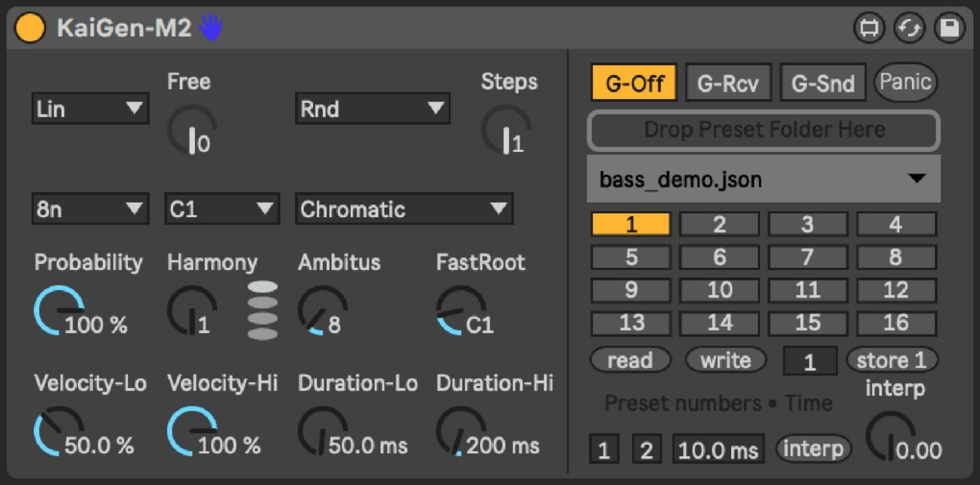The height and width of the screenshot is (485, 980).
Task: Enable the G-Rcv mode toggle
Action: tap(728, 83)
